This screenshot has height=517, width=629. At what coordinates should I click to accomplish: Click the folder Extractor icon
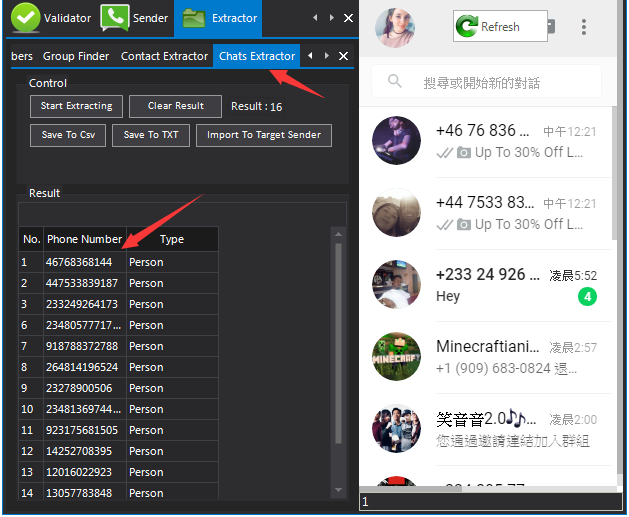194,18
